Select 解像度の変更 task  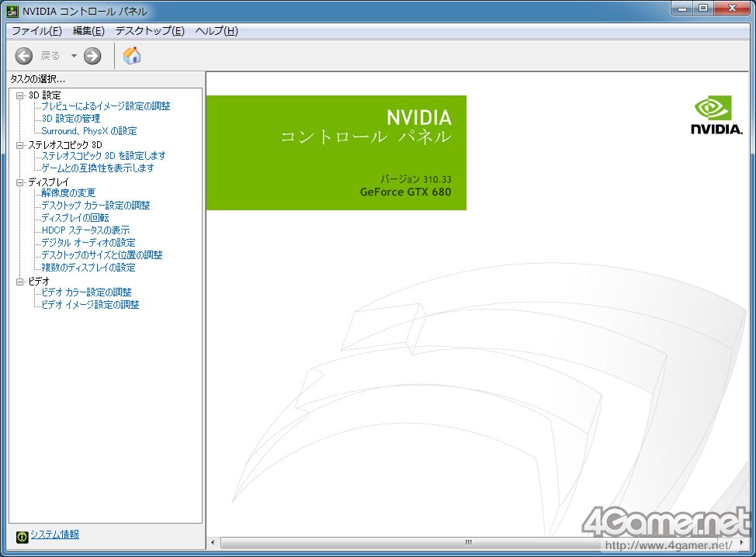point(68,192)
